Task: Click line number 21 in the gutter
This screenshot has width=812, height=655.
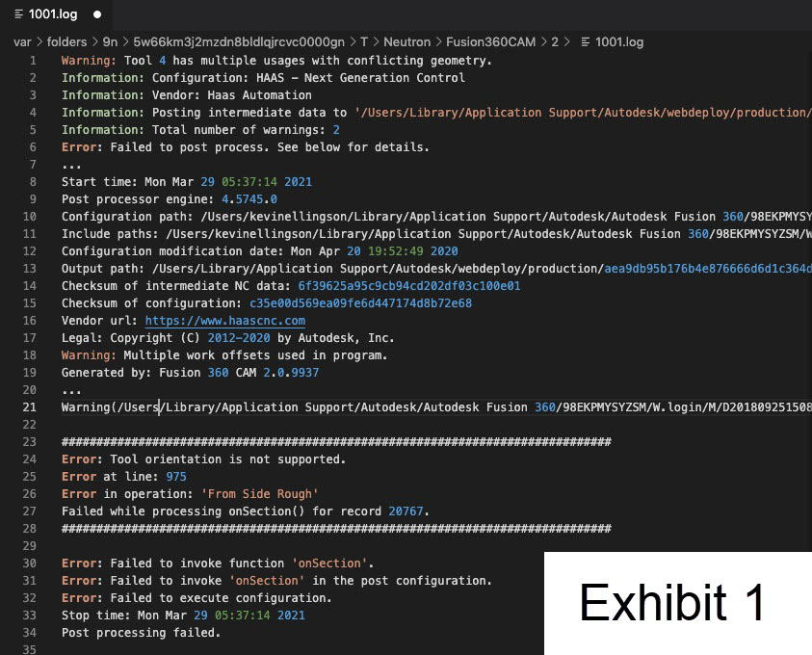Action: (29, 407)
